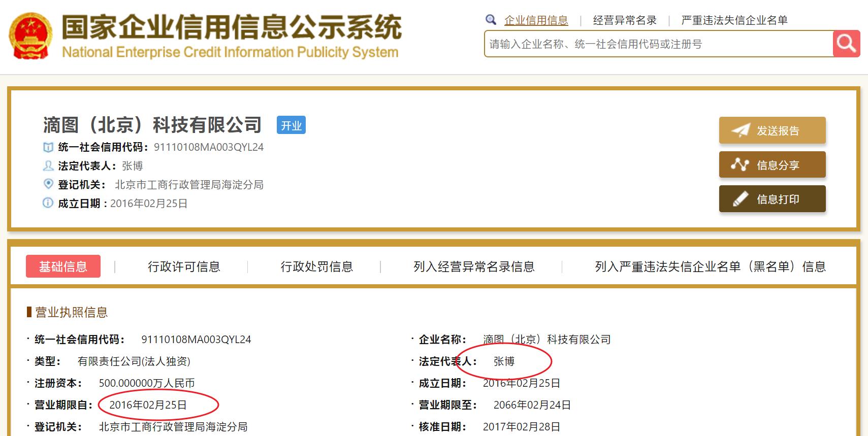The height and width of the screenshot is (436, 868).
Task: Click the share nodes icon on 信息分享
Action: pyautogui.click(x=740, y=164)
